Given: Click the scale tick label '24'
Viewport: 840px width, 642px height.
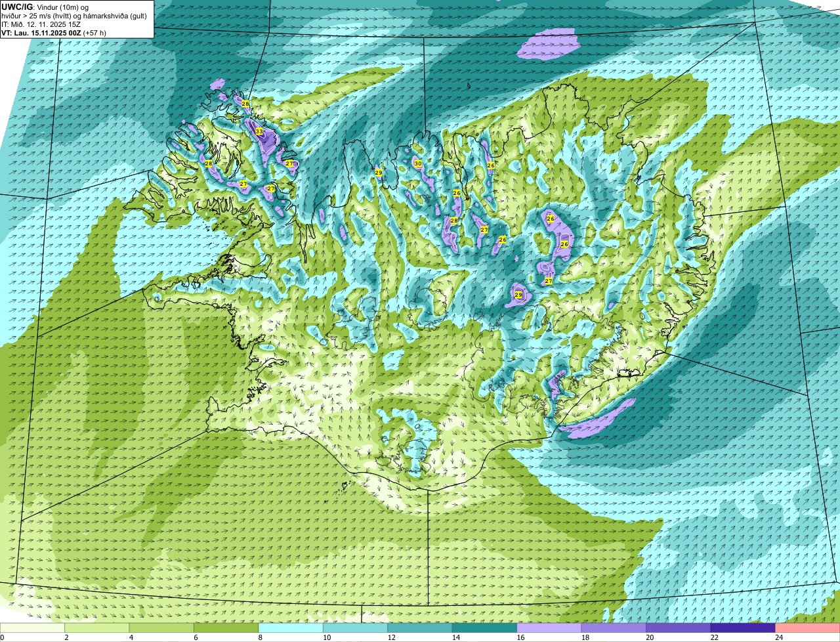Looking at the screenshot, I should (x=778, y=637).
